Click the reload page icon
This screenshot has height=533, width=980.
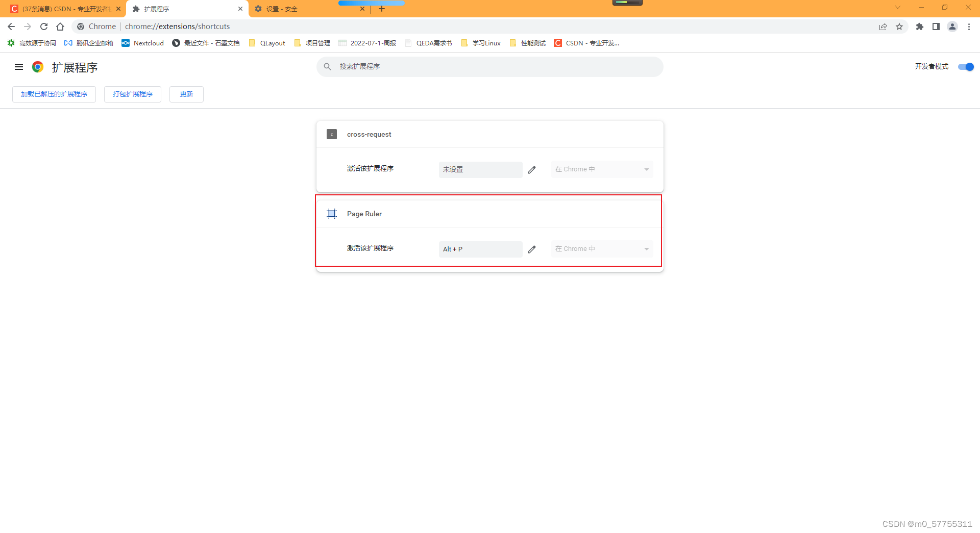pyautogui.click(x=44, y=27)
